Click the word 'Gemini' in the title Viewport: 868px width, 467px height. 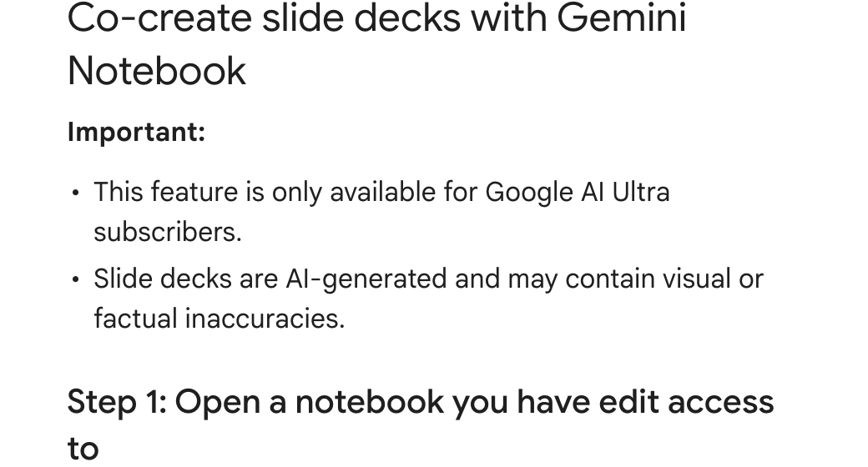[x=621, y=18]
